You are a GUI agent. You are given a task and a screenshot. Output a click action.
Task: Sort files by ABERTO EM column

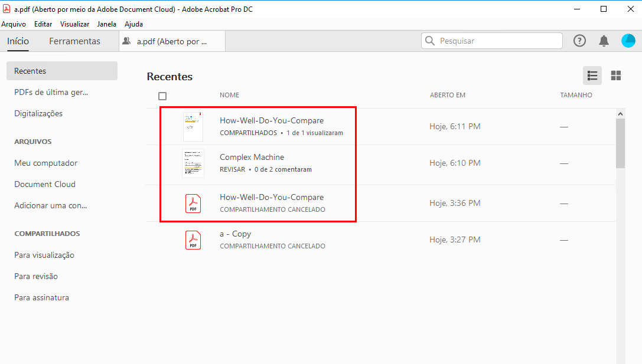click(448, 95)
